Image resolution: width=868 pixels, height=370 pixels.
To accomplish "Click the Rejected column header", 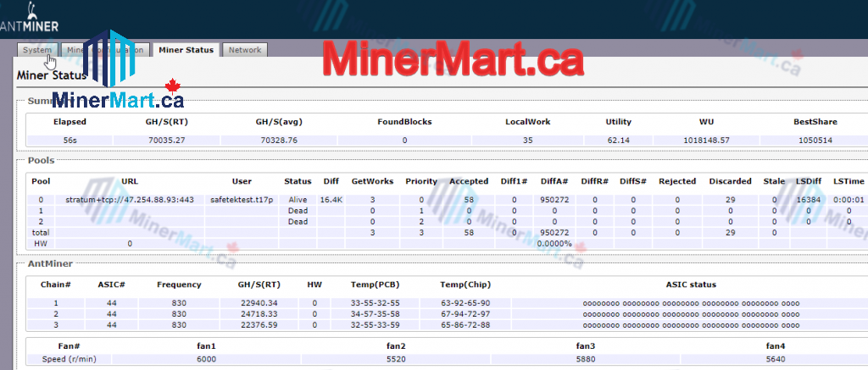I will 677,181.
